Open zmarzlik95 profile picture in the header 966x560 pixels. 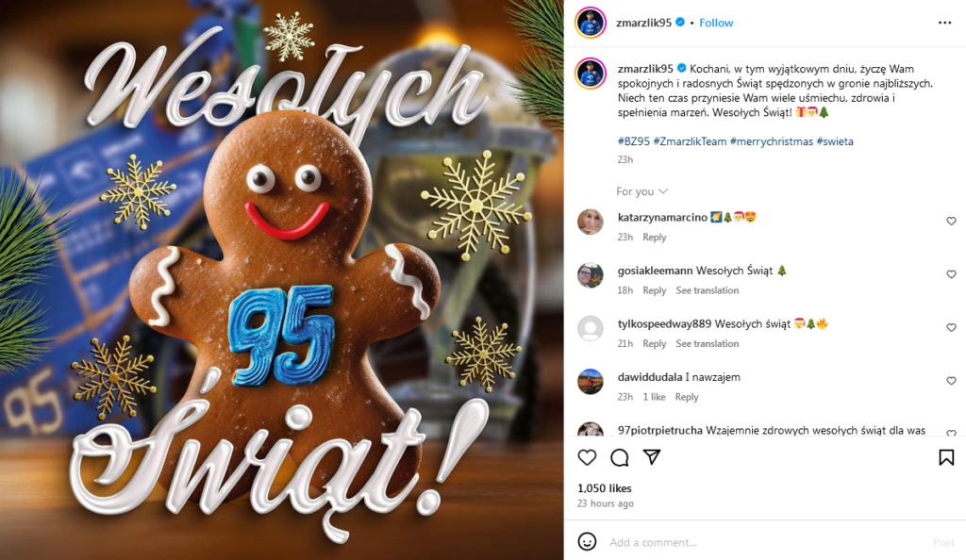(x=591, y=23)
